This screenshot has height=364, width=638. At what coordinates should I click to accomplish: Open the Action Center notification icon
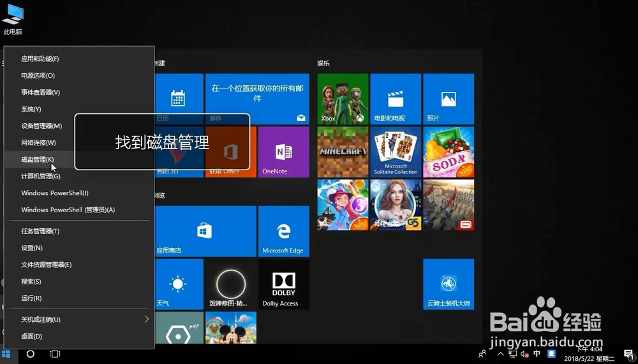[x=628, y=354]
